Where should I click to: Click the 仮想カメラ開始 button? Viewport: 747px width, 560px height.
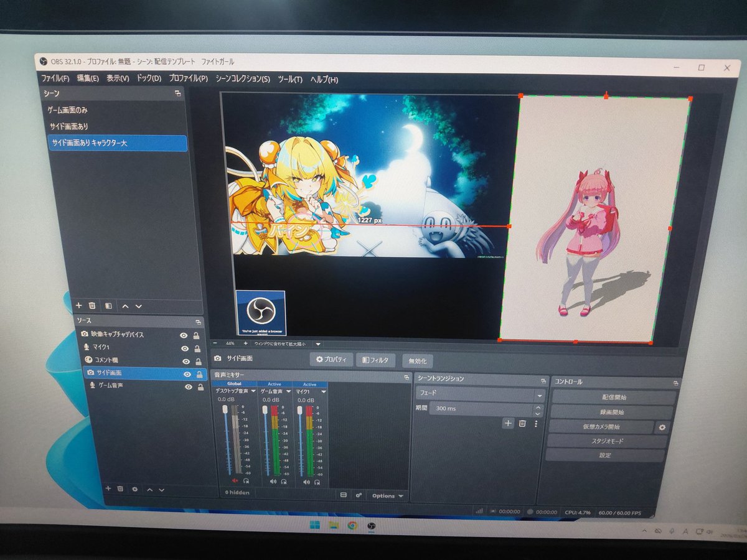click(601, 427)
